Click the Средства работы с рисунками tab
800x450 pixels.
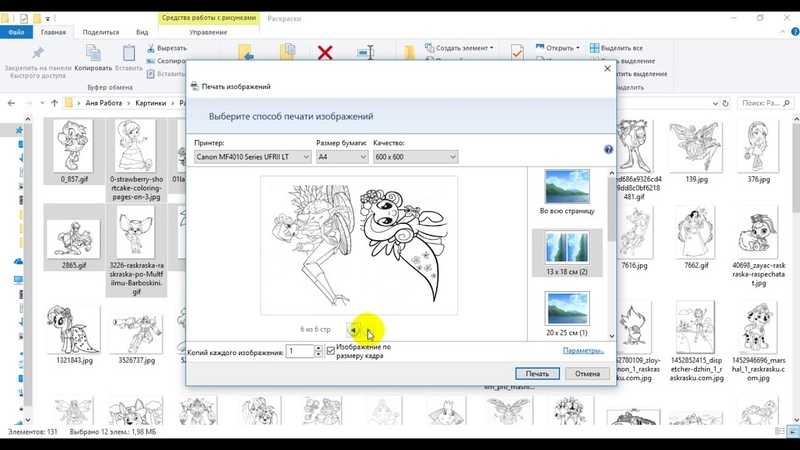pyautogui.click(x=209, y=18)
